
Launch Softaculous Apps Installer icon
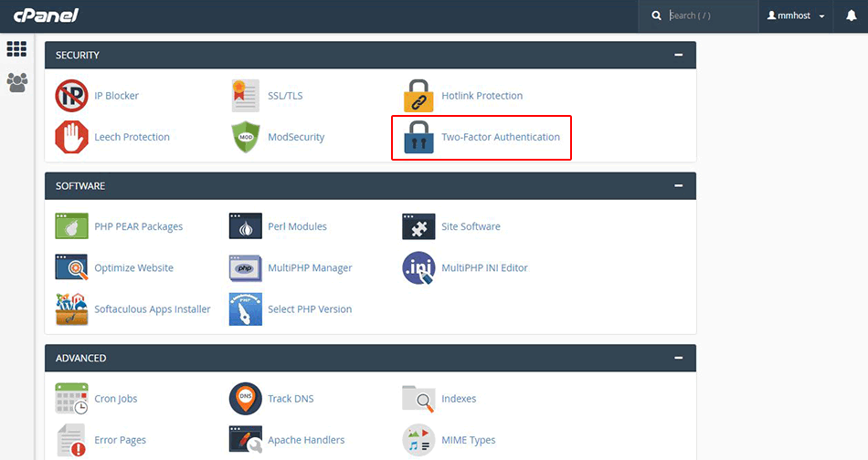(71, 309)
